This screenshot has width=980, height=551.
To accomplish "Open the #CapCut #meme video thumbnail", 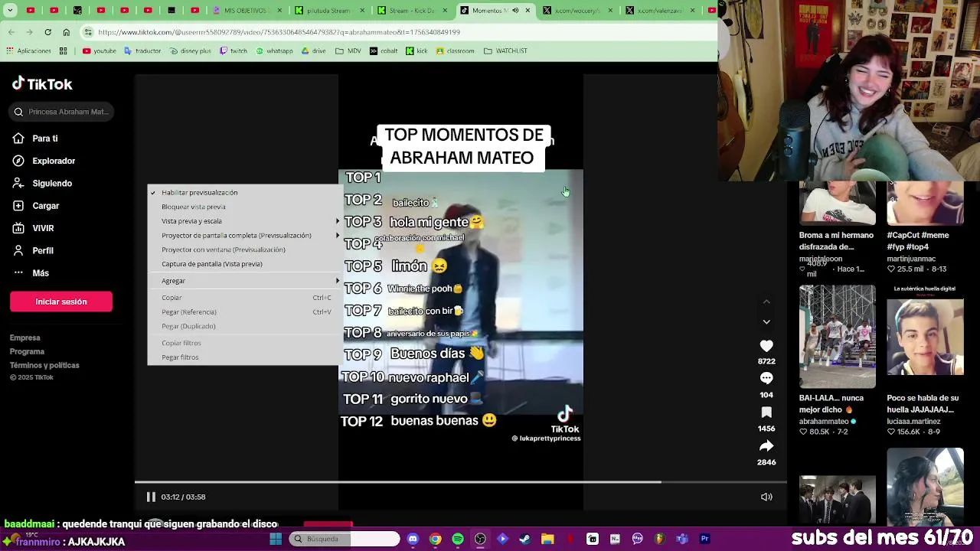I will pyautogui.click(x=925, y=203).
